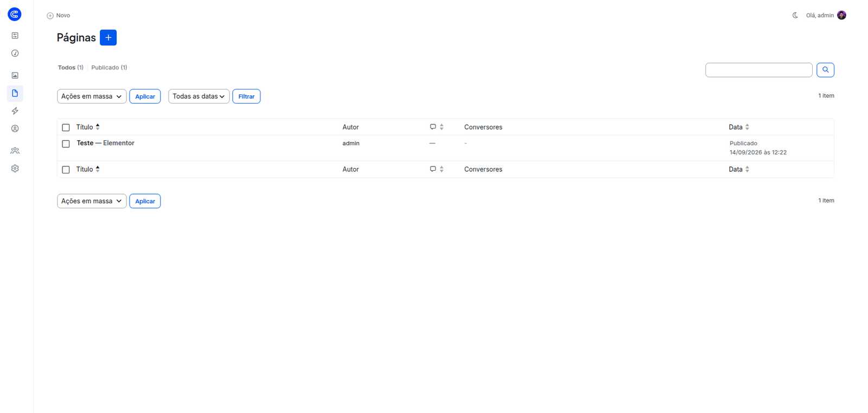Click the top 1 item count text

click(826, 96)
